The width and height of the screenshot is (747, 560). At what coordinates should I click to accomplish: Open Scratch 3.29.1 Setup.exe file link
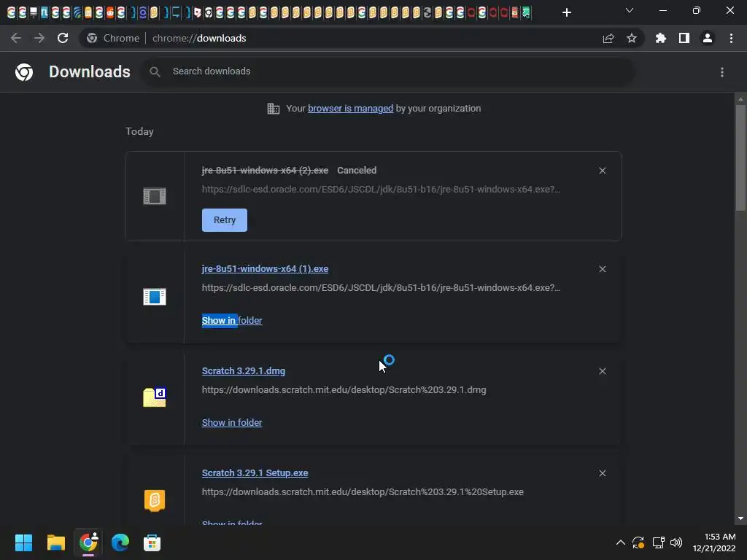coord(255,472)
